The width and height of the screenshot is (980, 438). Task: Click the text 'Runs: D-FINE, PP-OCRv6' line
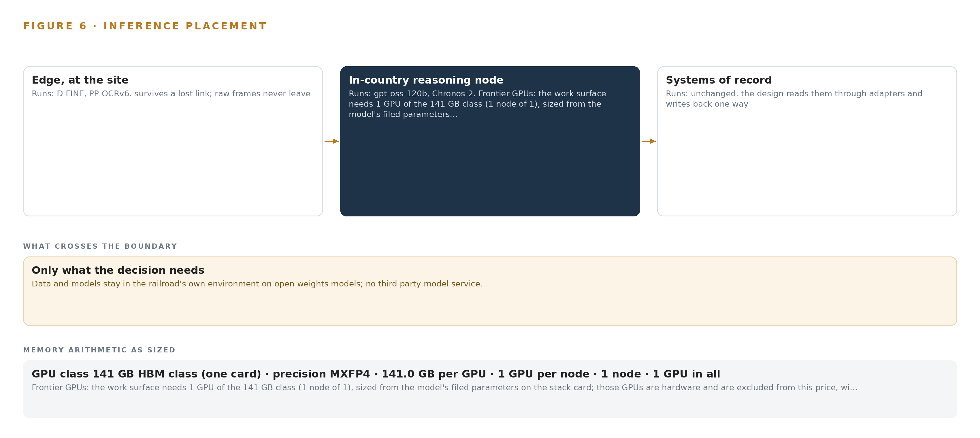coord(171,94)
